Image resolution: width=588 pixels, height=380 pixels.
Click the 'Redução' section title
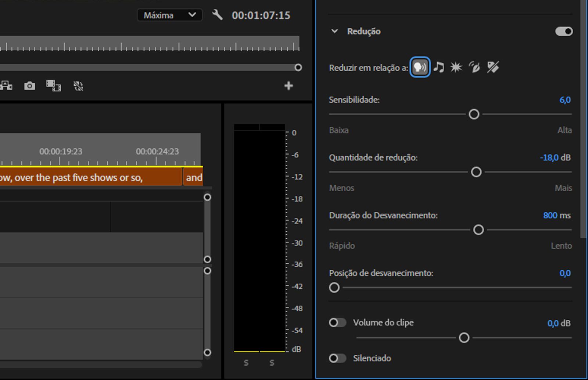coord(364,31)
